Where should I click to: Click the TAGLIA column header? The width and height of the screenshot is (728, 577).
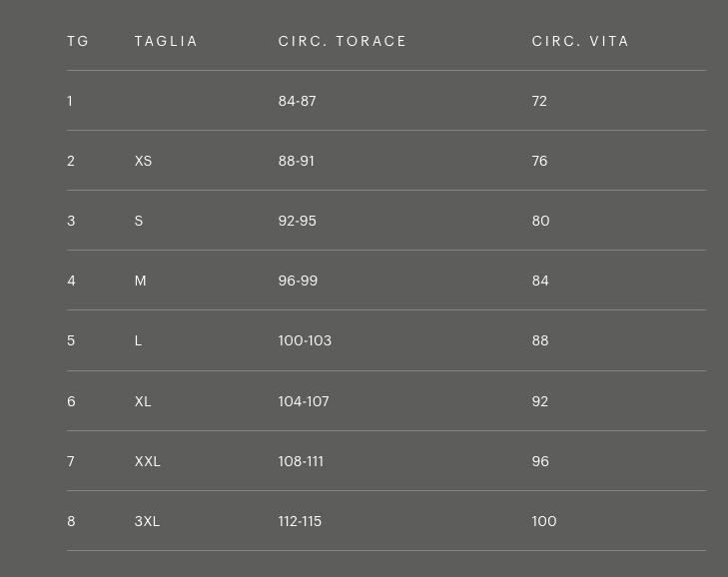(x=166, y=41)
